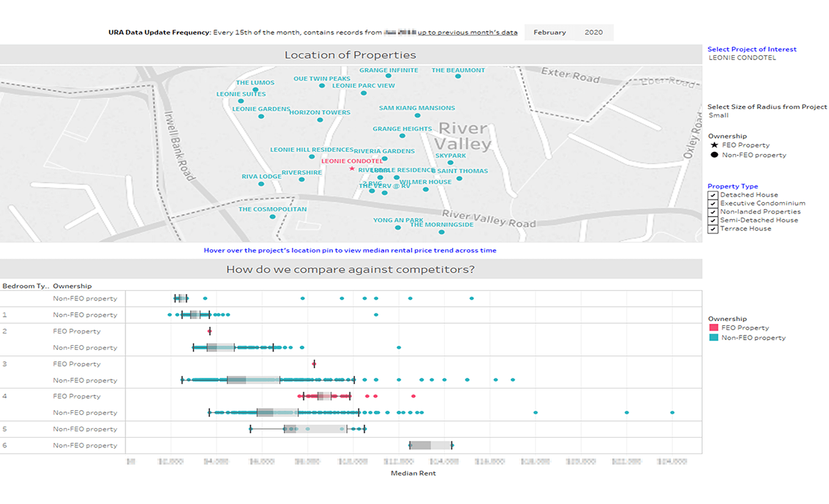Click the hover instruction text below the map
This screenshot has height=504, width=829.
click(x=350, y=251)
